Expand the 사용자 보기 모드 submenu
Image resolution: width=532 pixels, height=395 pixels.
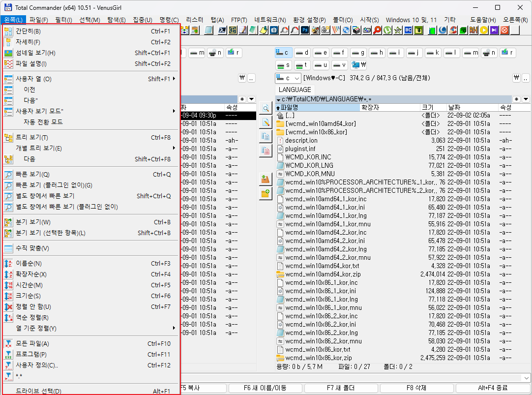[x=90, y=111]
